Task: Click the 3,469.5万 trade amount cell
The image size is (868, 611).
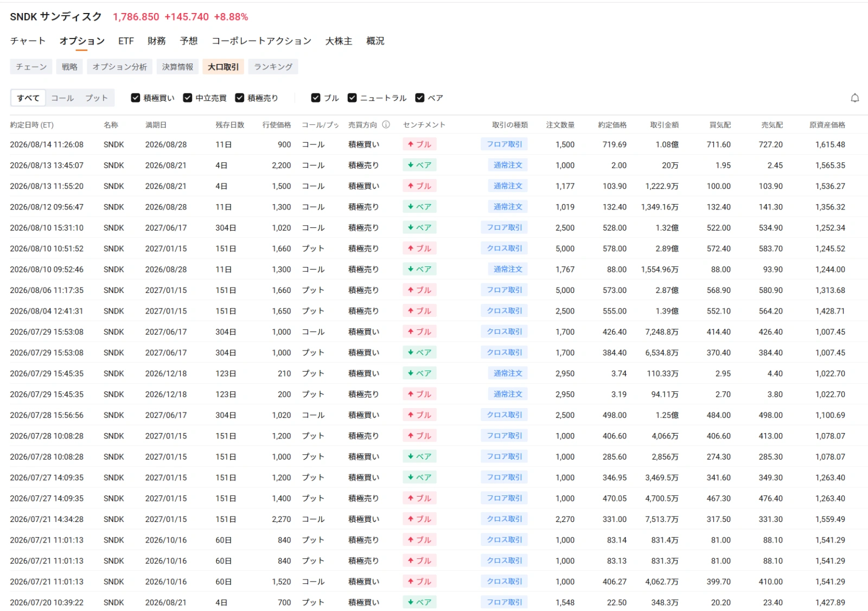Action: pos(662,478)
